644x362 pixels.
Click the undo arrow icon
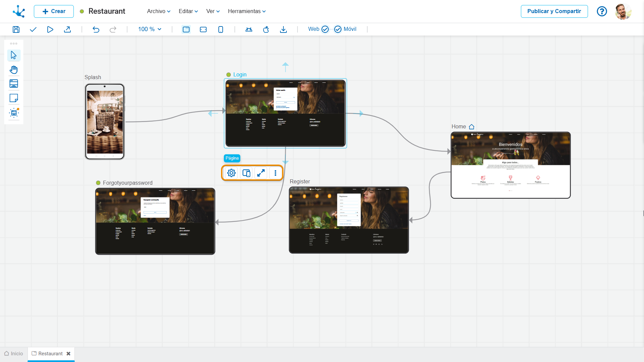[x=96, y=29]
